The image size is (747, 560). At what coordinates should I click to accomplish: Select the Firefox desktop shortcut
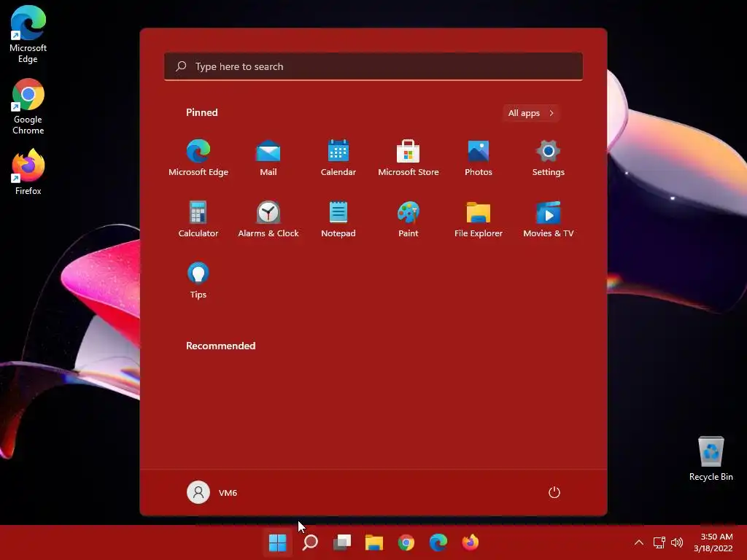click(28, 172)
